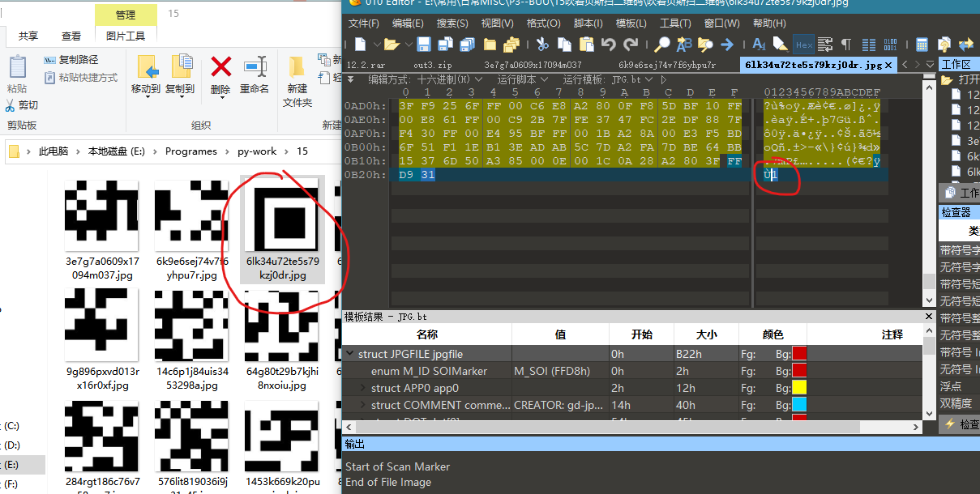This screenshot has height=494, width=980.
Task: Open the 模板(L) menu in 010 Editor
Action: pos(631,23)
